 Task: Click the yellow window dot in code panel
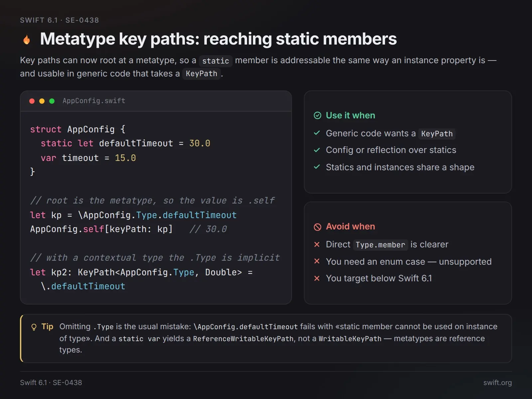[42, 101]
